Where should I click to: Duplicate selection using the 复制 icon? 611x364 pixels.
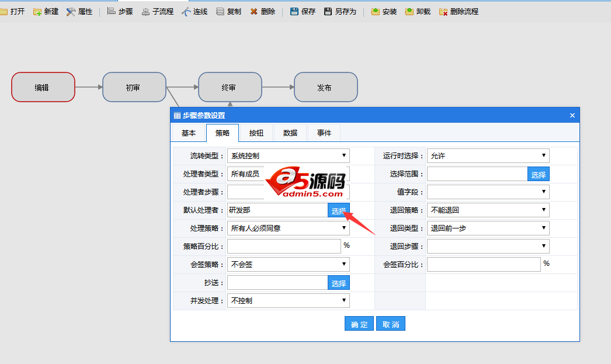click(x=228, y=11)
